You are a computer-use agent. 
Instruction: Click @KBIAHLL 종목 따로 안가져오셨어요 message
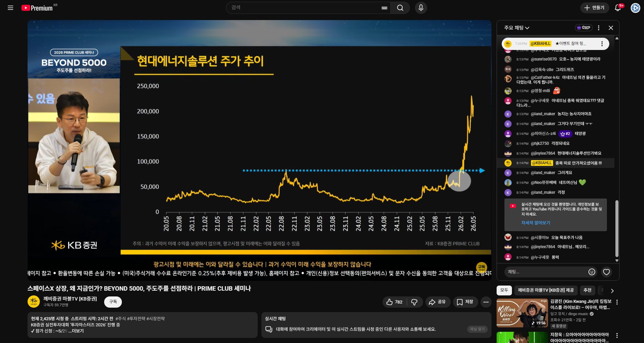pyautogui.click(x=556, y=163)
